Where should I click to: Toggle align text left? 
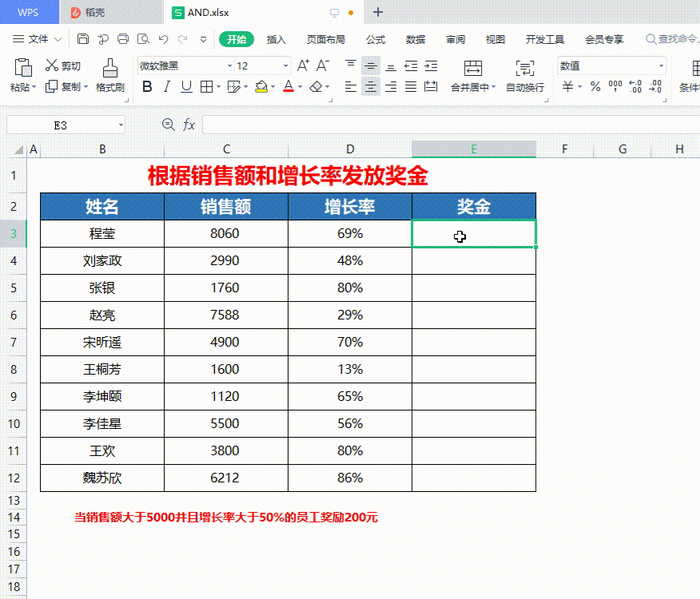click(x=351, y=86)
